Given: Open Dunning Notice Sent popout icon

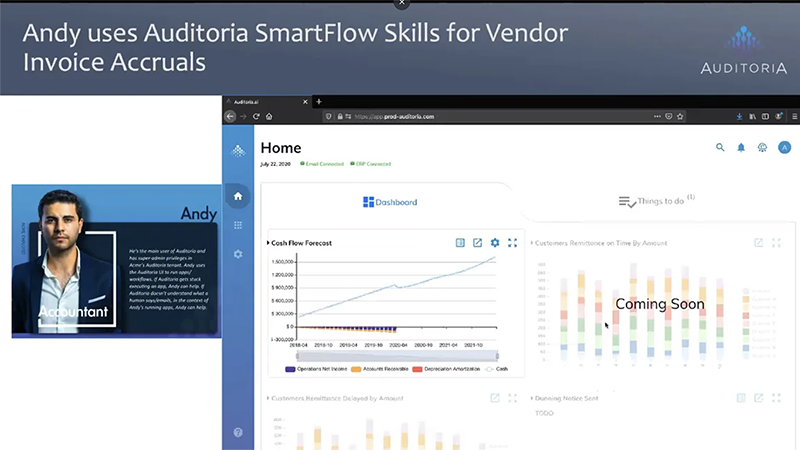Looking at the screenshot, I should 759,398.
